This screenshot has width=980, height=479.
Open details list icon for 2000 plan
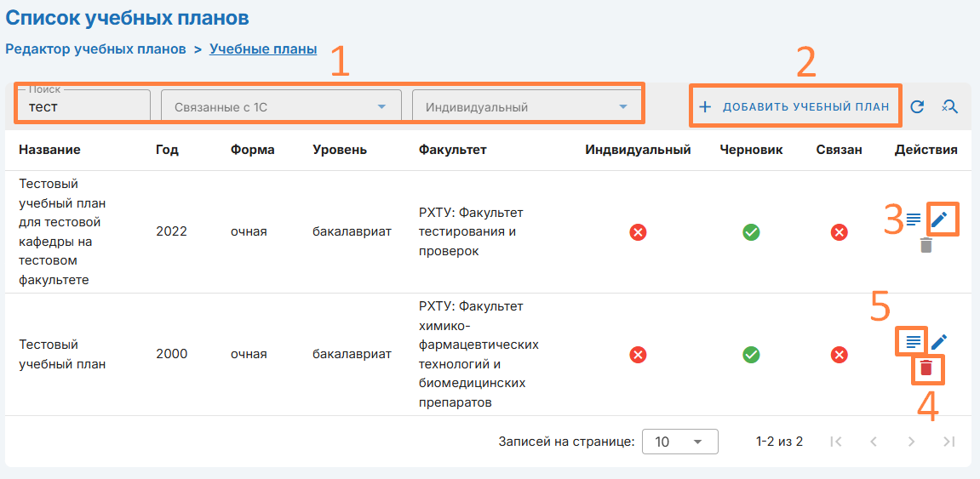coord(913,342)
